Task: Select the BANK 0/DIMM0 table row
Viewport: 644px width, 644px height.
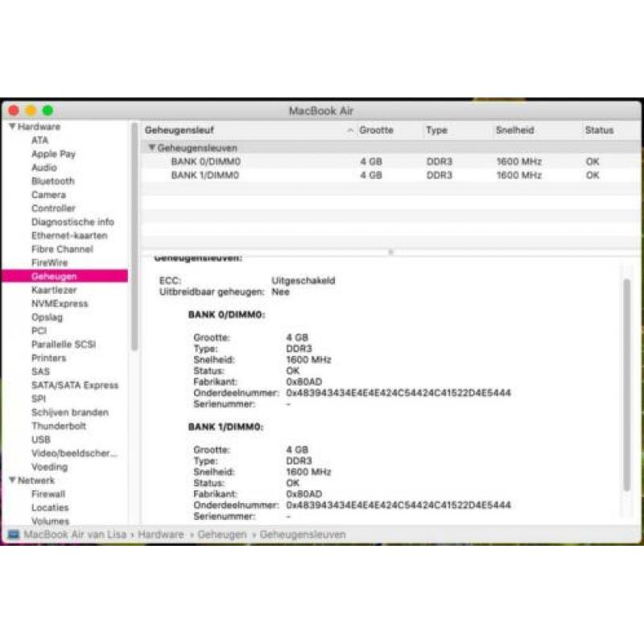Action: (390, 162)
